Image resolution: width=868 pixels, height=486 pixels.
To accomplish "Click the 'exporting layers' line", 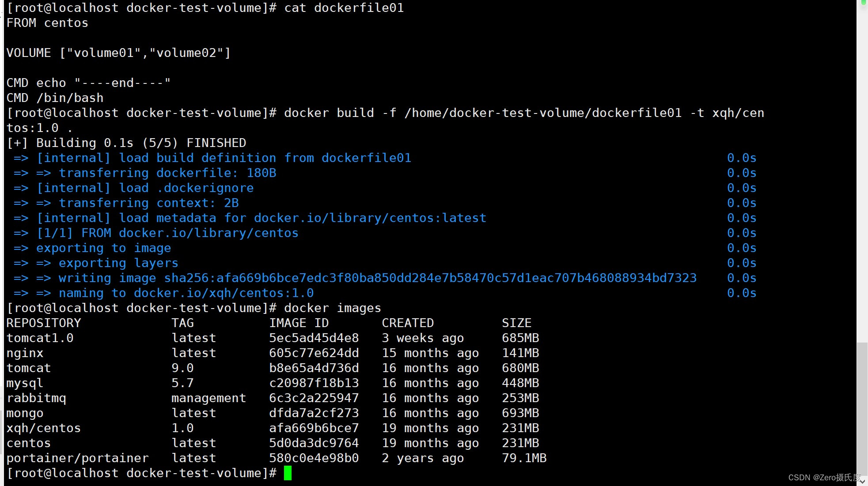I will click(96, 263).
